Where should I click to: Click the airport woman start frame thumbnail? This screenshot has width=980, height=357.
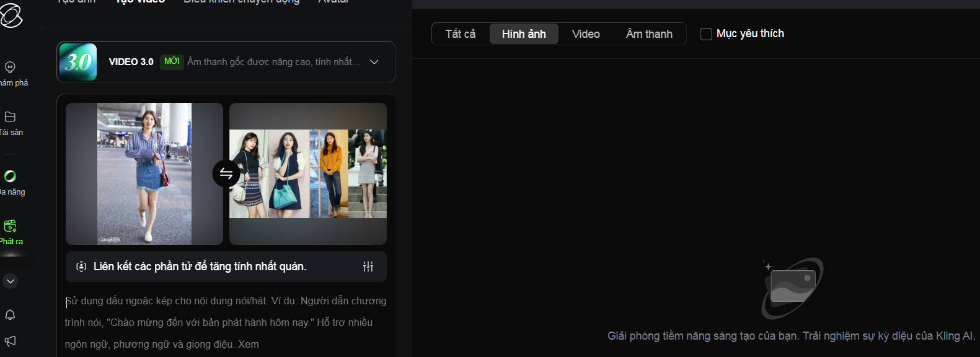[x=144, y=174]
